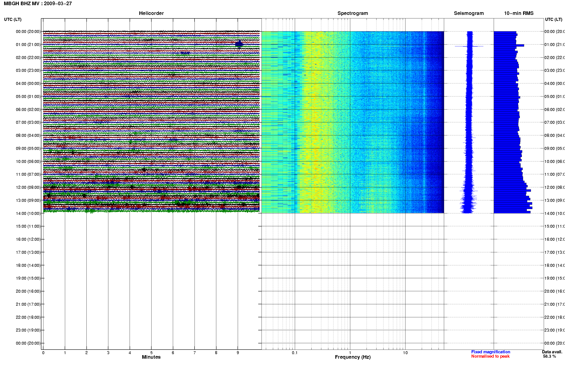Click left axis label 16:00 (12:00)

click(28, 239)
